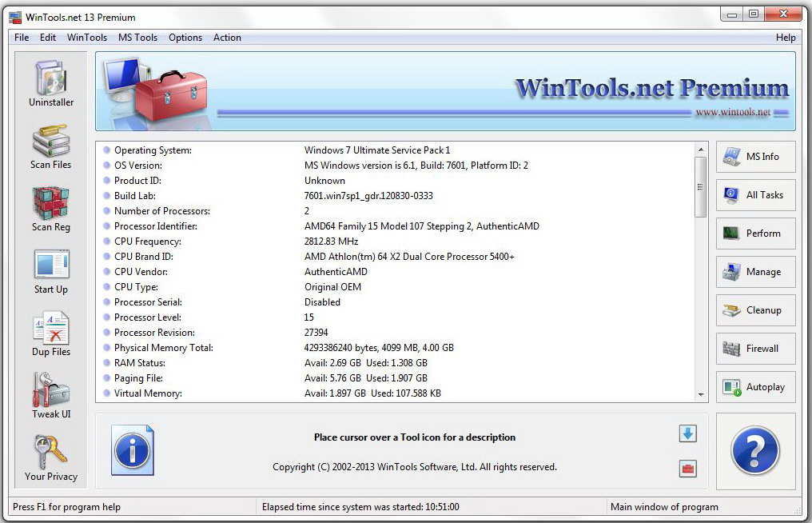Open the Scan Reg tool
Image resolution: width=812 pixels, height=523 pixels.
click(x=51, y=209)
